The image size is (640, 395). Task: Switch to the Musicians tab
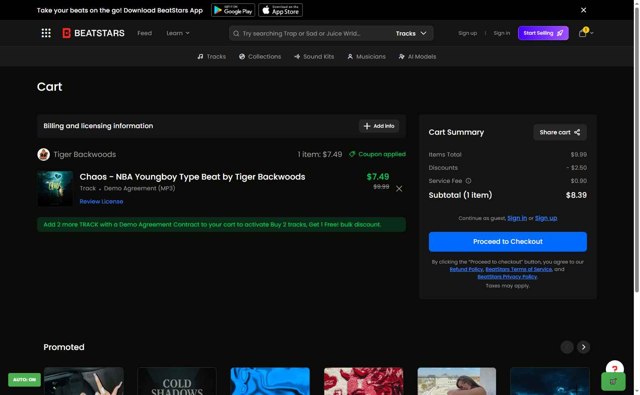[x=367, y=56]
